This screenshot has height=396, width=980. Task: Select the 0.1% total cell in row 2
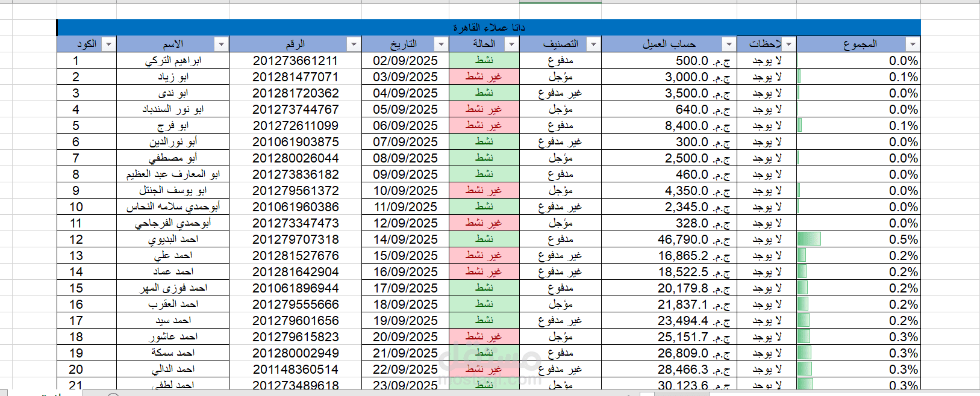click(858, 77)
